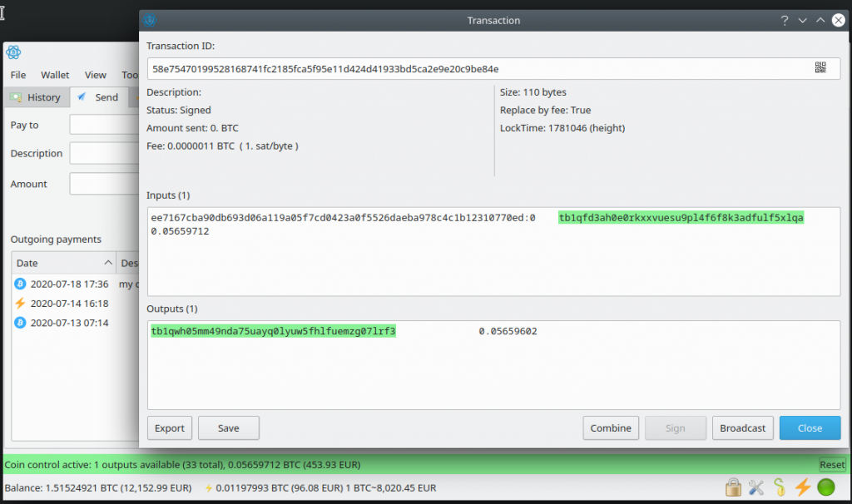Image resolution: width=852 pixels, height=504 pixels.
Task: Open preferences tools icon in status bar
Action: pyautogui.click(x=755, y=487)
